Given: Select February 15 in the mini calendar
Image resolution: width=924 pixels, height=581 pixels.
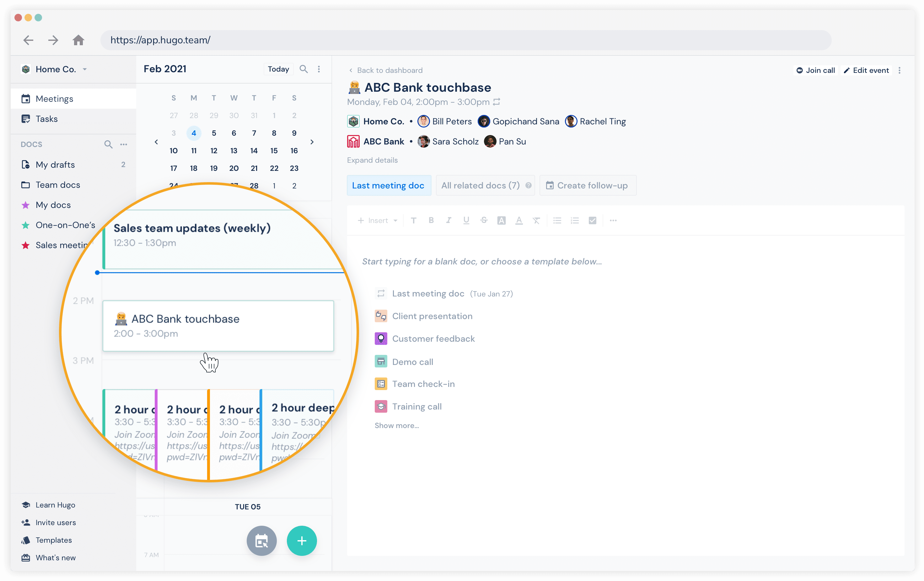Looking at the screenshot, I should (274, 151).
